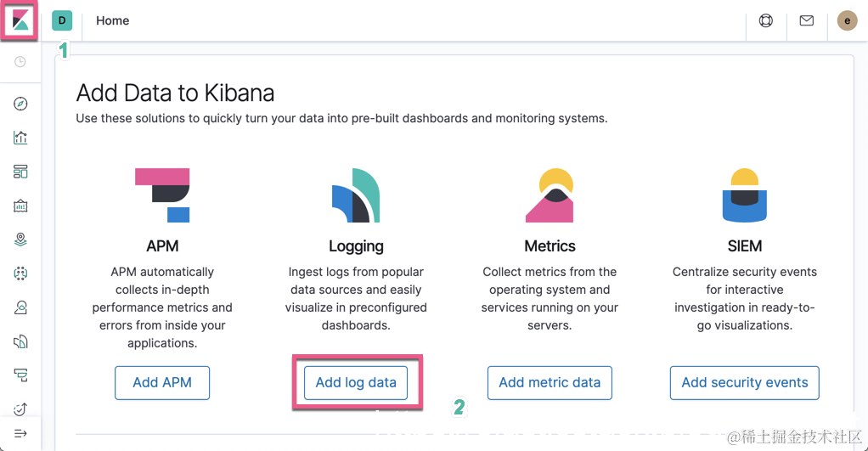Open Machine Learning sidebar icon

pos(20,273)
